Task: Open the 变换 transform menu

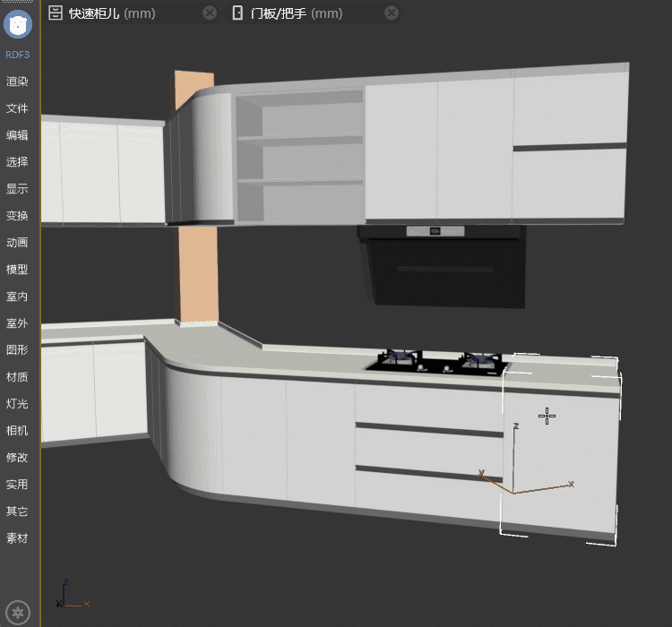Action: pos(17,216)
